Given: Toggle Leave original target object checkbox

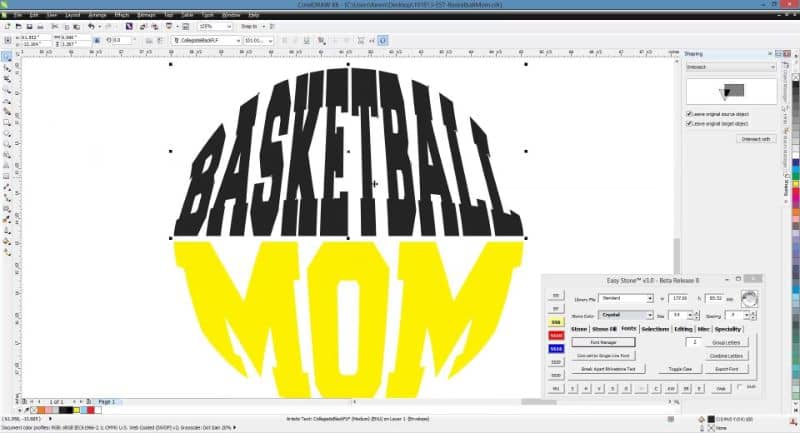Looking at the screenshot, I should pos(689,124).
